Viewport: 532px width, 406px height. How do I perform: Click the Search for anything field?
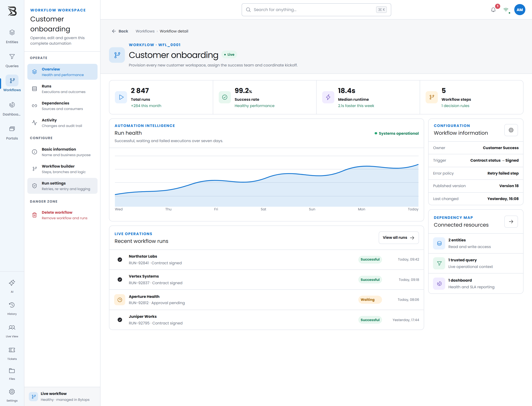(316, 10)
